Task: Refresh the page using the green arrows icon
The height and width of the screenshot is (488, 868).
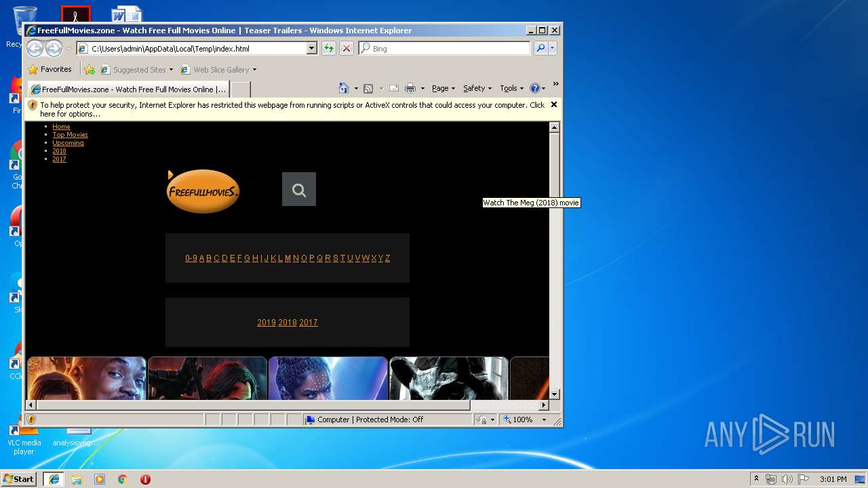Action: 329,48
